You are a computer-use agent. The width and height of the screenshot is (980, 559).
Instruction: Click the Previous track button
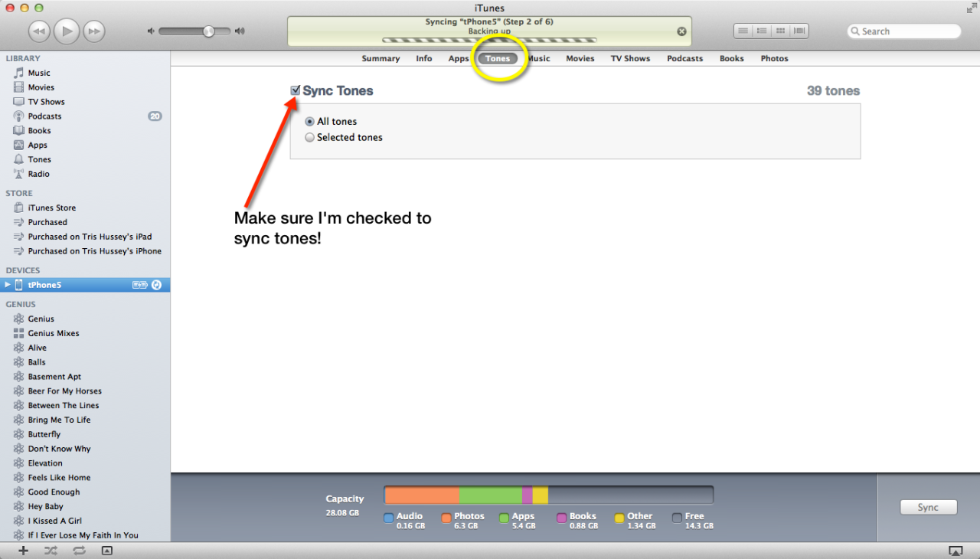(40, 31)
